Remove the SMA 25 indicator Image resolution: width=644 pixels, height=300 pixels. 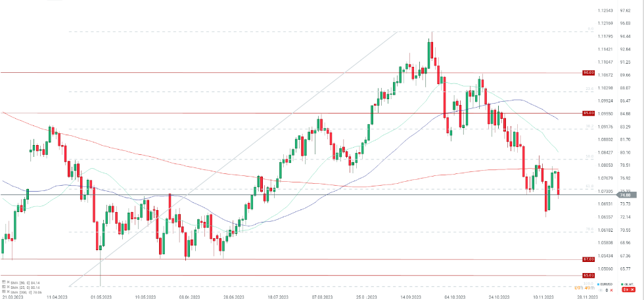tap(7, 287)
